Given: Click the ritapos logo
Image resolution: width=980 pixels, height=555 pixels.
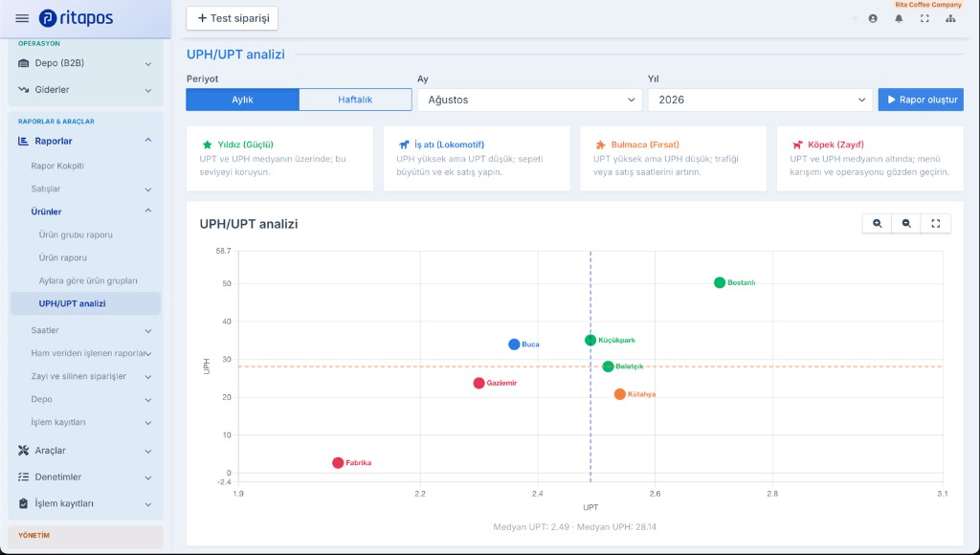Looking at the screenshot, I should pyautogui.click(x=76, y=18).
